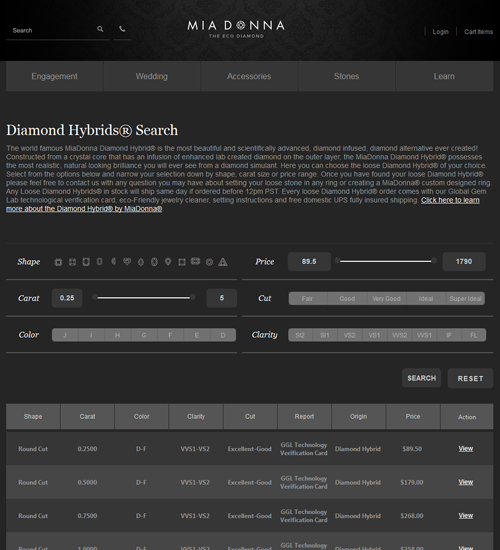Toggle the Super Ideal cut filter
Screen dimensions: 500x550
pos(466,299)
